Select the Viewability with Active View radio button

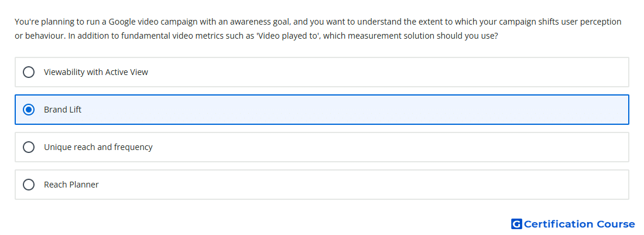click(x=29, y=72)
